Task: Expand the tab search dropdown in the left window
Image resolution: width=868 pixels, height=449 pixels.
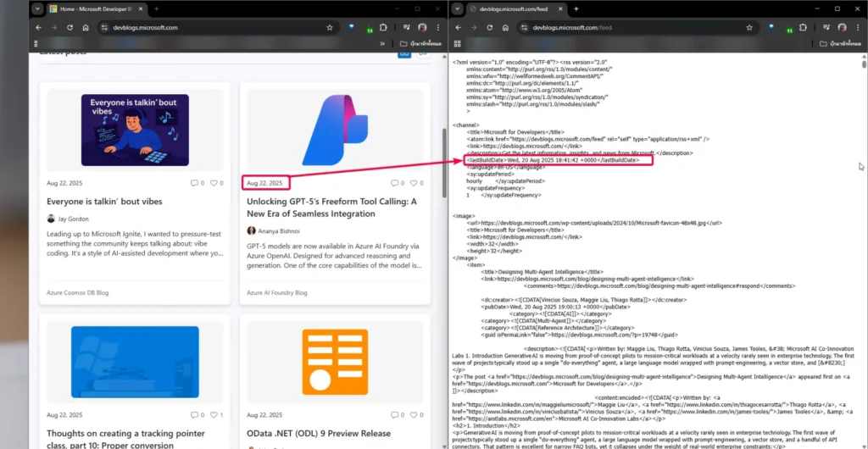Action: pyautogui.click(x=36, y=8)
